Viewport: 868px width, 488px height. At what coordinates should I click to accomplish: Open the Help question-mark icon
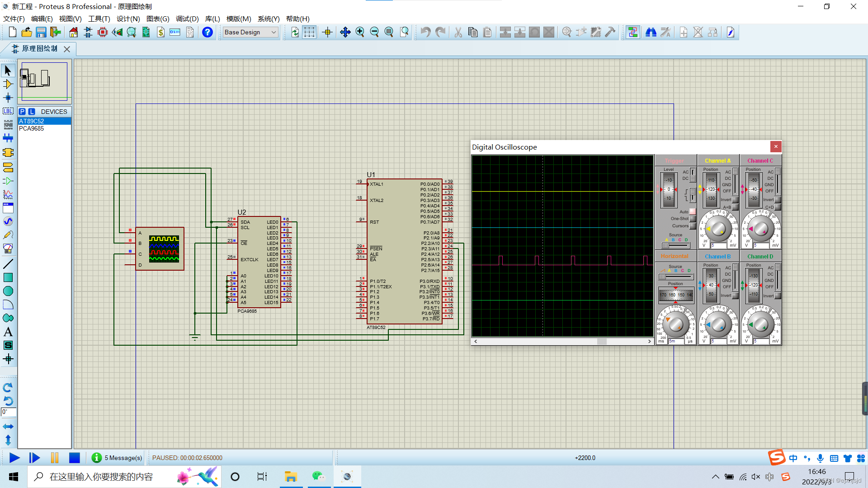(207, 32)
